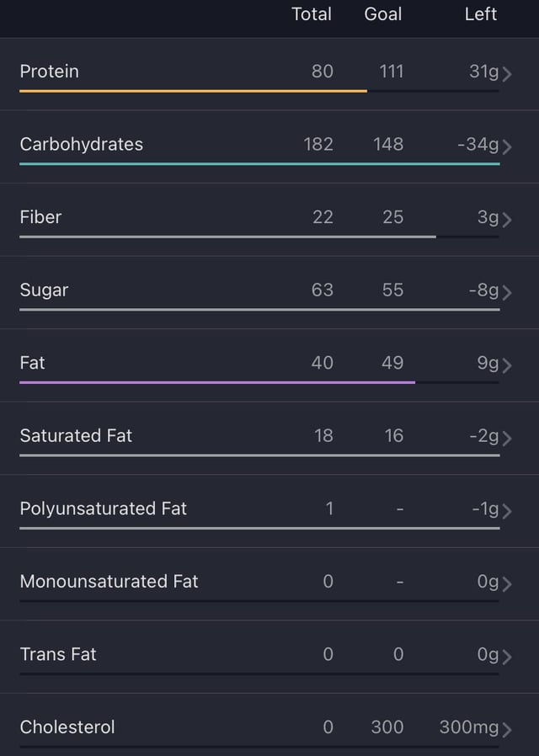Select the Carbohydrates nutrient label
Screen dimensions: 539x756
pos(82,144)
